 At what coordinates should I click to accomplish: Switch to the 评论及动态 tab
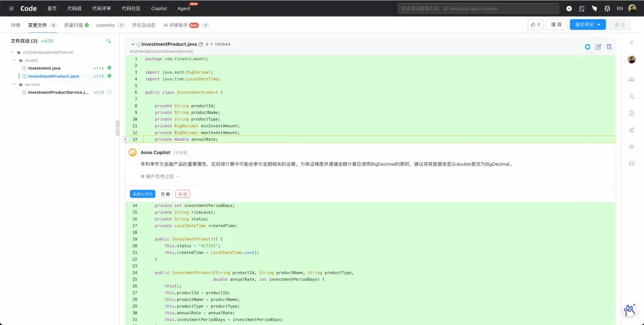[144, 25]
